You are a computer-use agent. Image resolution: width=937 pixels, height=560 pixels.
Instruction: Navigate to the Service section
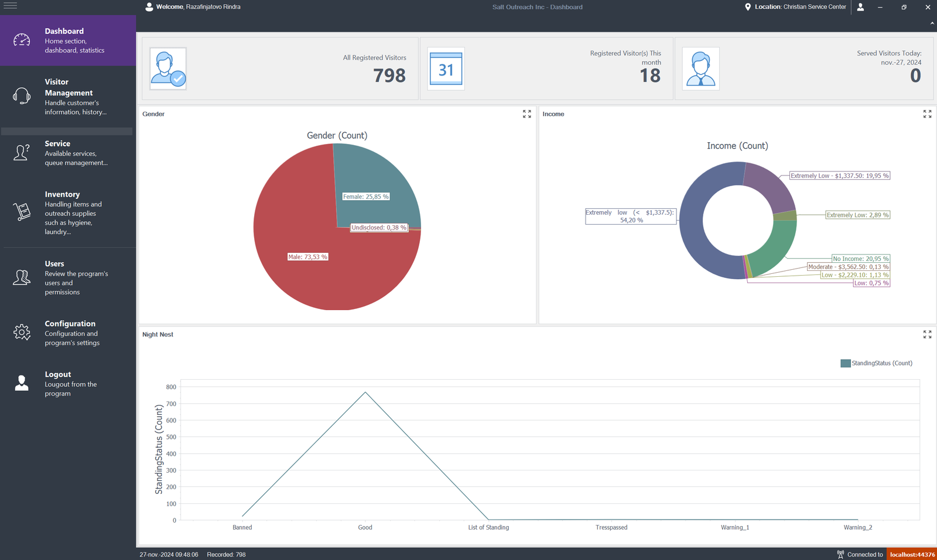pos(68,152)
